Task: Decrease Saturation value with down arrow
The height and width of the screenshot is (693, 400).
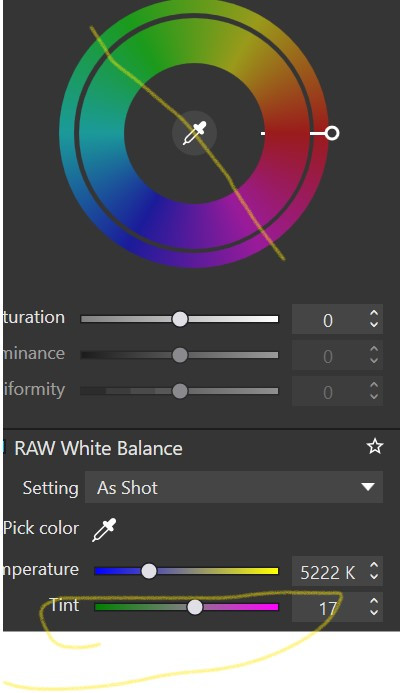Action: coord(374,324)
